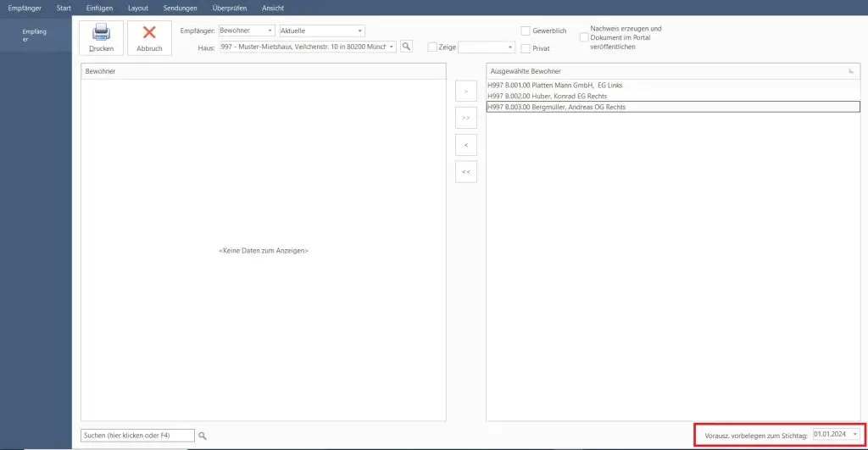The height and width of the screenshot is (450, 868).
Task: Check Nachweis erzeugen und Dokument veröffentlichen
Action: (584, 37)
